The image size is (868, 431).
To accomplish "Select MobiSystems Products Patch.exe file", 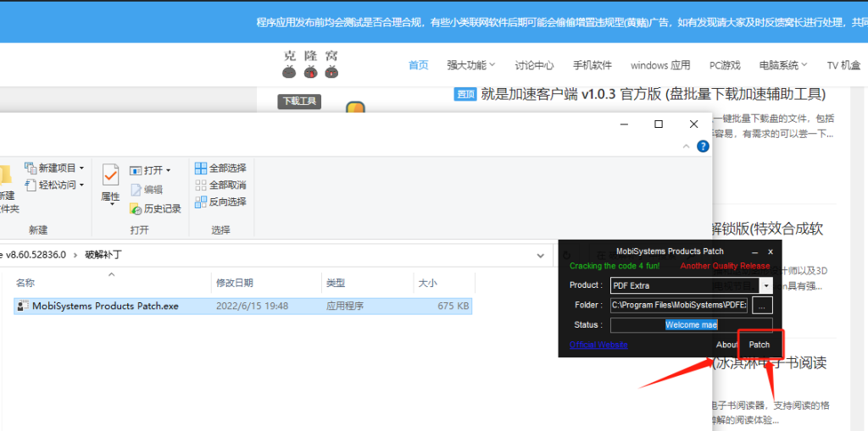I will [242, 306].
